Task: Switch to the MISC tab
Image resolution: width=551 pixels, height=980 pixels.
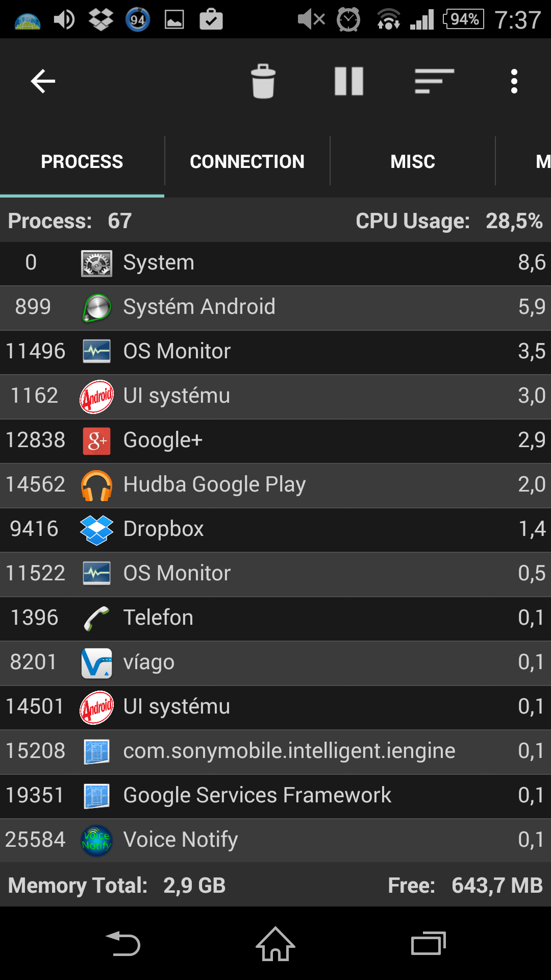Action: point(413,162)
